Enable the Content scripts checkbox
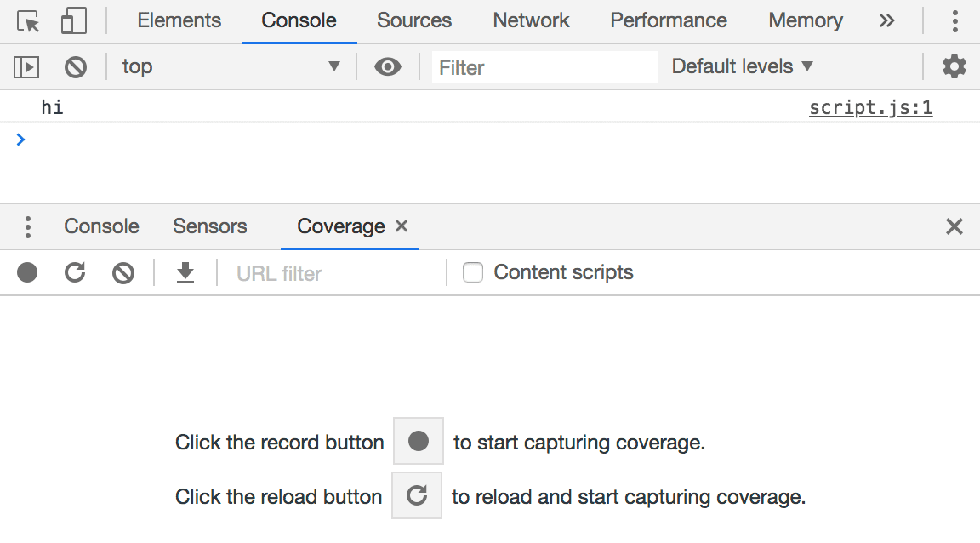Image resolution: width=980 pixels, height=543 pixels. click(472, 271)
